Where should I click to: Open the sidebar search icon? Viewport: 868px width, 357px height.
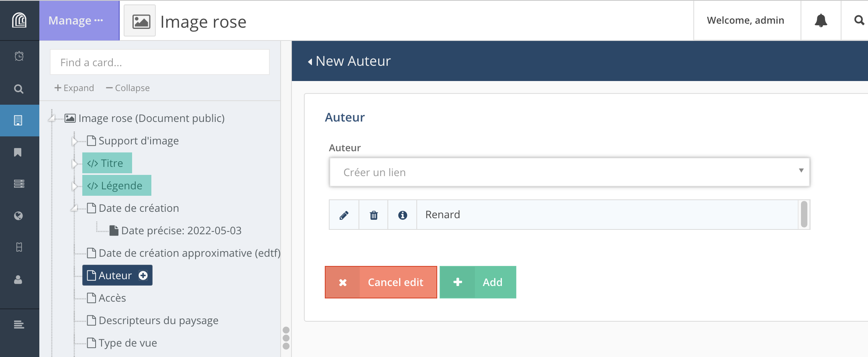[x=19, y=89]
